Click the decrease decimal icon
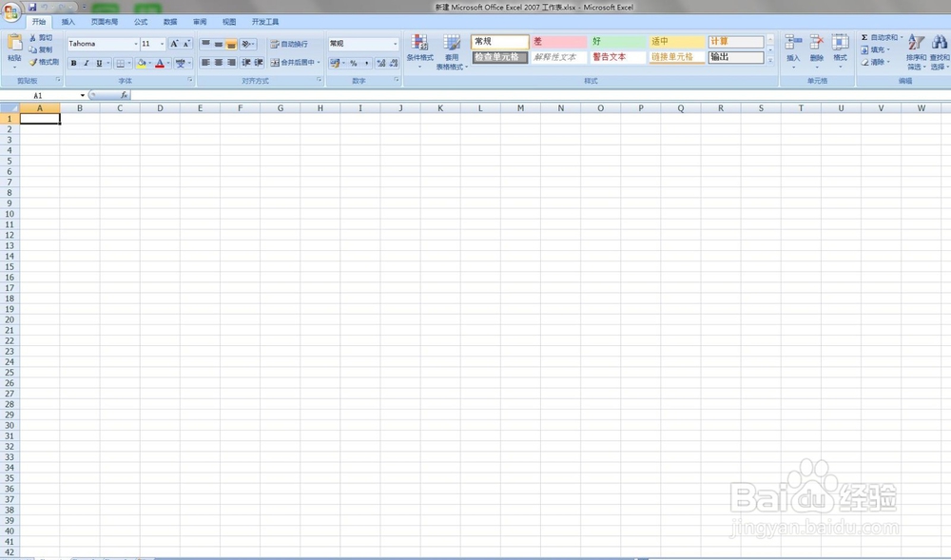This screenshot has width=951, height=560. 393,63
